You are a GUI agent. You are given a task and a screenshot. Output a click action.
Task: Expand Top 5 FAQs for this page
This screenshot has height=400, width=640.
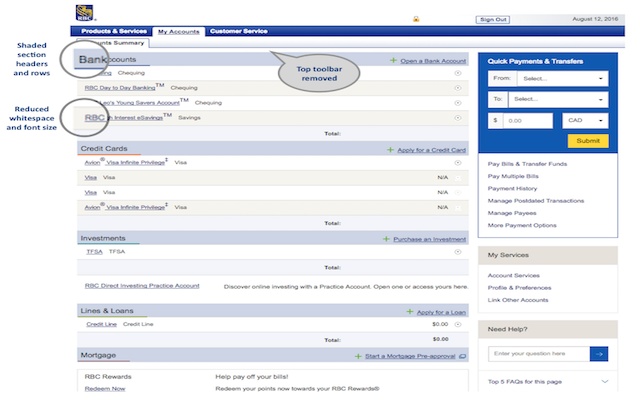(x=548, y=382)
